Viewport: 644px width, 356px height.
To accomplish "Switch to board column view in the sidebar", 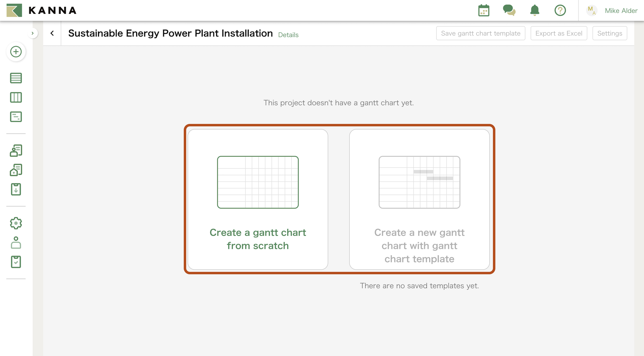I will 16,97.
